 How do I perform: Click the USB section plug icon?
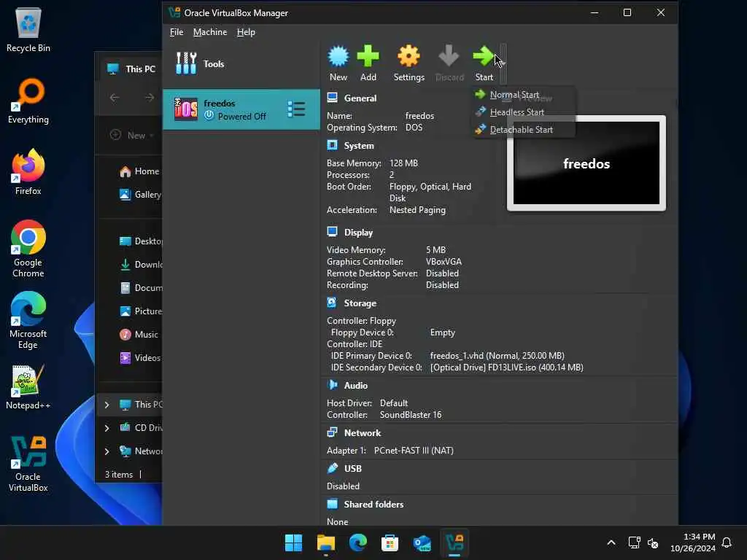tap(333, 468)
